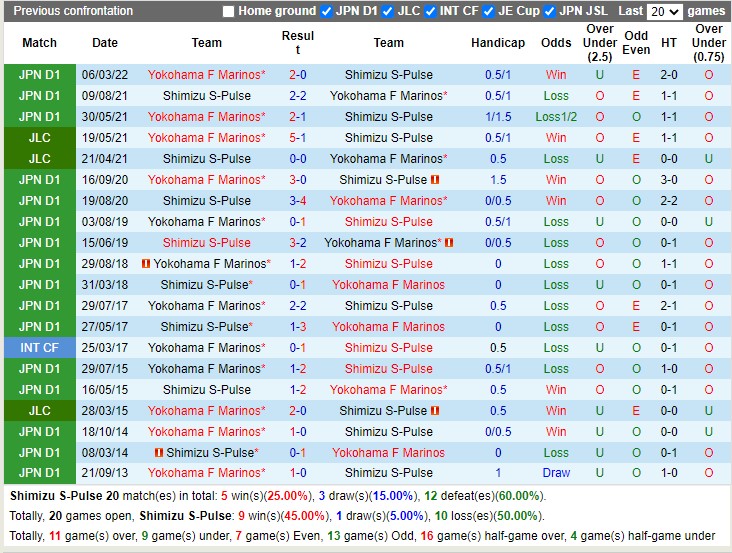Click Shimizu S-Pulse in 09/08/21 row

point(206,96)
